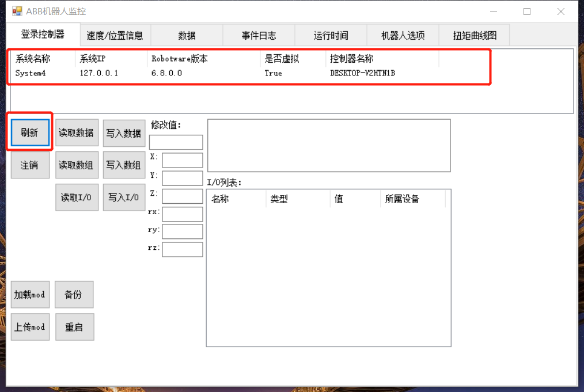Open the 数据 tab

[186, 35]
